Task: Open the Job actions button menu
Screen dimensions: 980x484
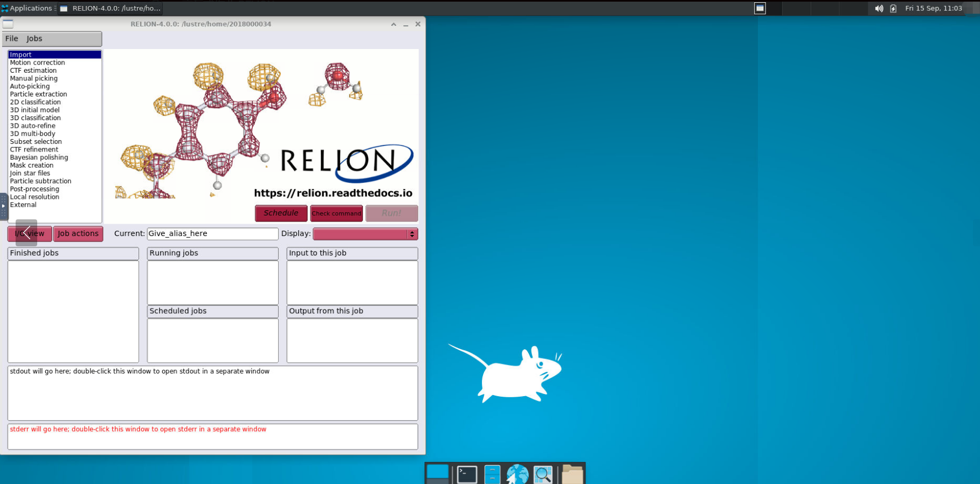Action: (x=78, y=233)
